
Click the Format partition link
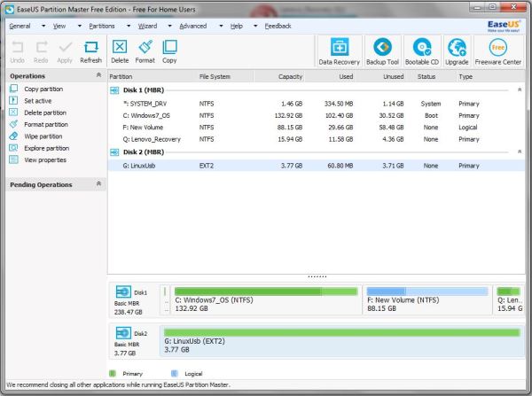tap(46, 125)
